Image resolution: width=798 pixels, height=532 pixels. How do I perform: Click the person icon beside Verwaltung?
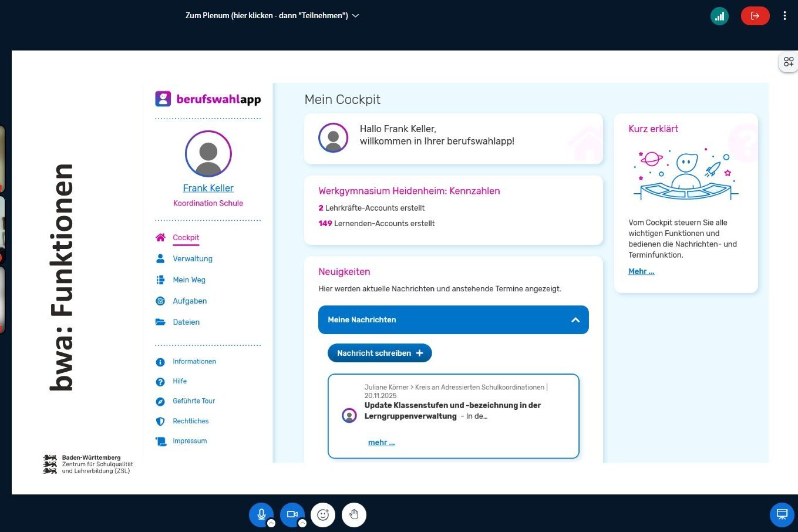160,259
